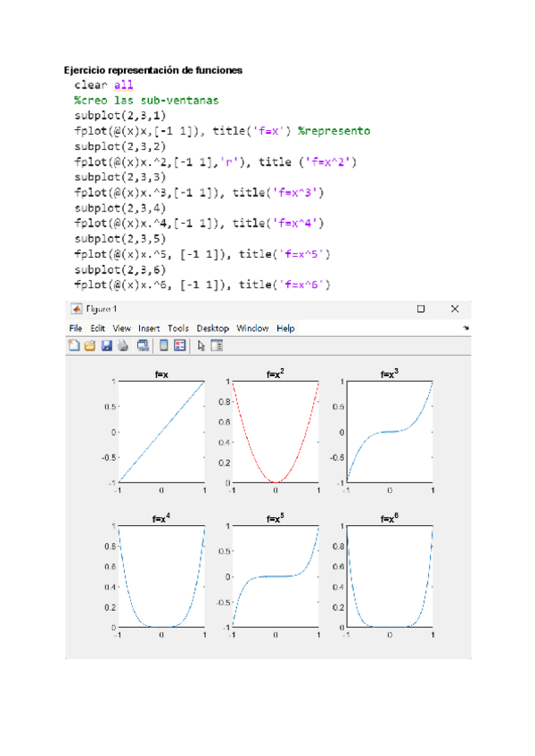Click the Help menu

tap(285, 328)
